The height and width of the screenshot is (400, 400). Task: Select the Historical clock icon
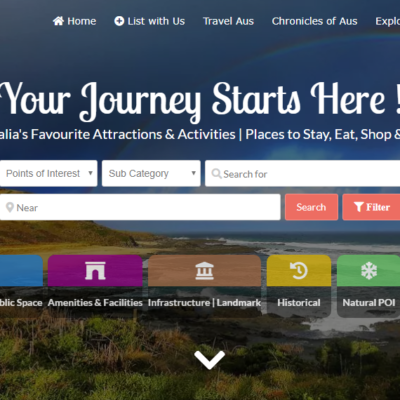pos(299,270)
